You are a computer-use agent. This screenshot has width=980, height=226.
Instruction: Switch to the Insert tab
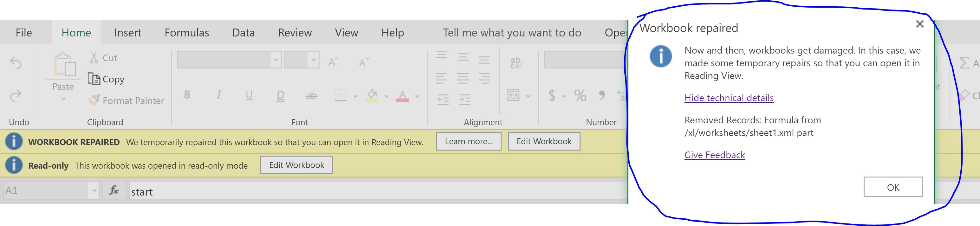[x=128, y=33]
